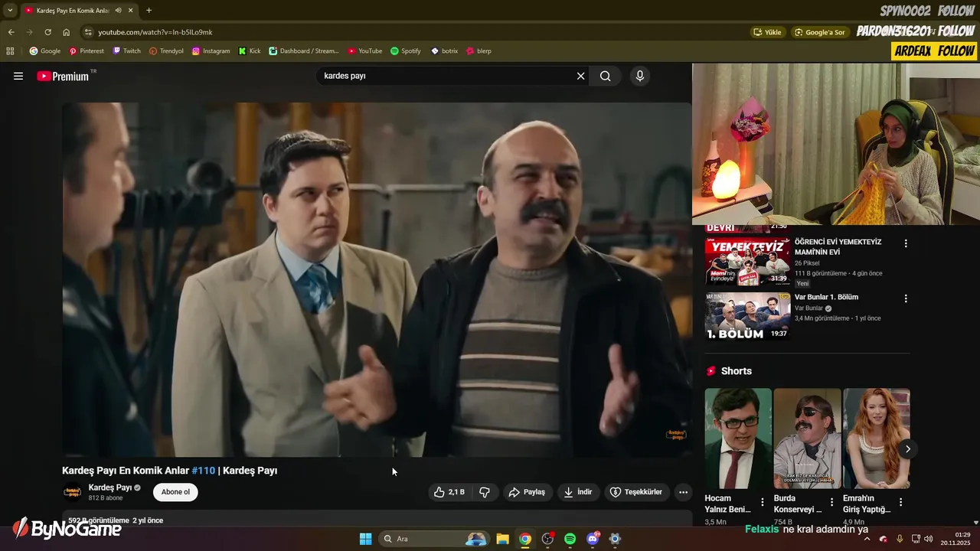Open the apps grid in bookmarks bar
Image resolution: width=980 pixels, height=551 pixels.
tap(10, 51)
